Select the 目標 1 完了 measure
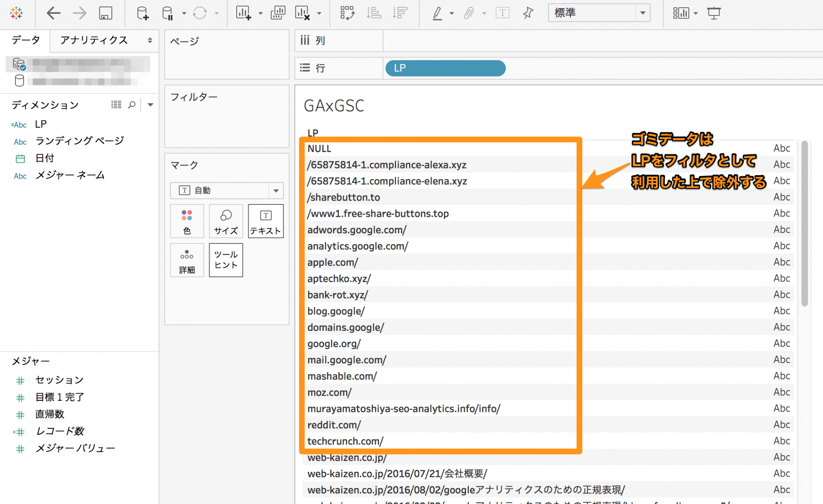The image size is (823, 504). pos(60,397)
